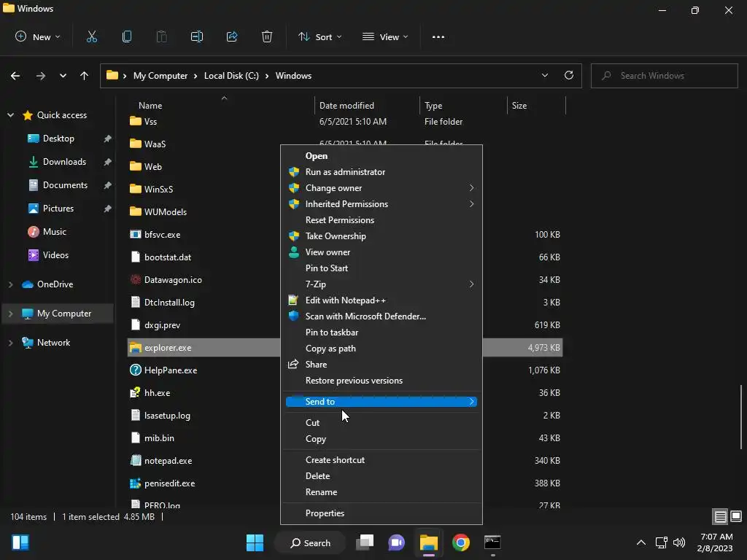Open the Send to submenu
Viewport: 747px width, 560px height.
point(381,402)
